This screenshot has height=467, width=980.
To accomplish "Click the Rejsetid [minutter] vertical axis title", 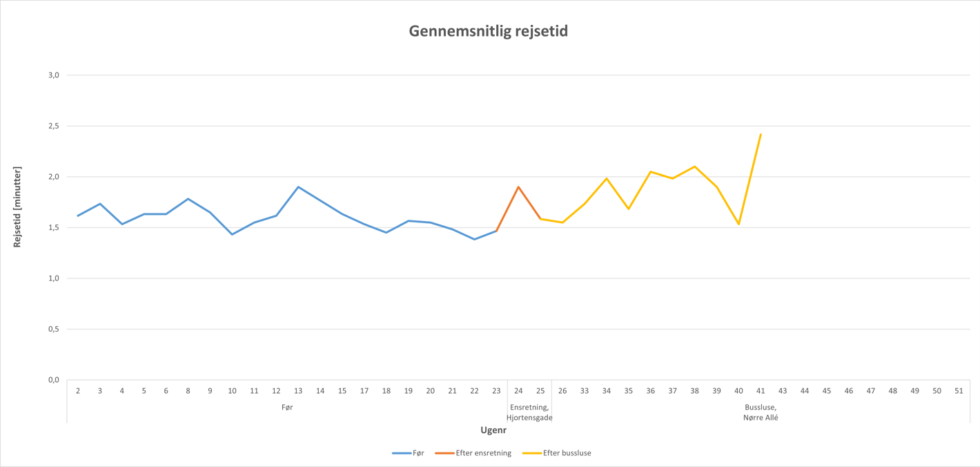I will [x=17, y=207].
